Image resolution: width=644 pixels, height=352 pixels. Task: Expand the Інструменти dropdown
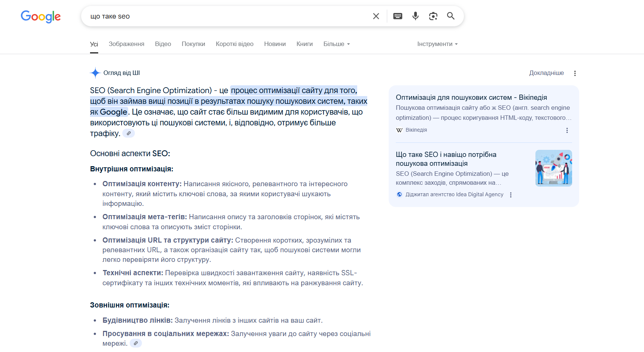pyautogui.click(x=437, y=44)
